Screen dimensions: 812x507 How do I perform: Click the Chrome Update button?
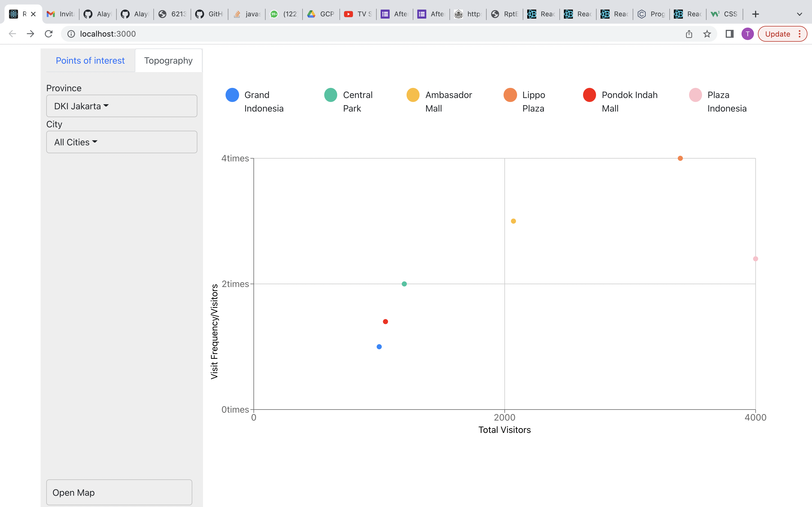coord(778,34)
